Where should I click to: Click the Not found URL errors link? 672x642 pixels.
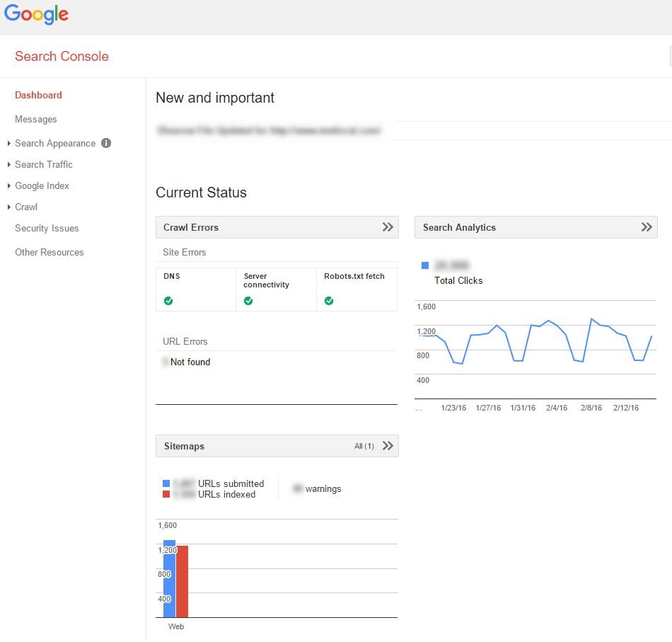pos(190,362)
